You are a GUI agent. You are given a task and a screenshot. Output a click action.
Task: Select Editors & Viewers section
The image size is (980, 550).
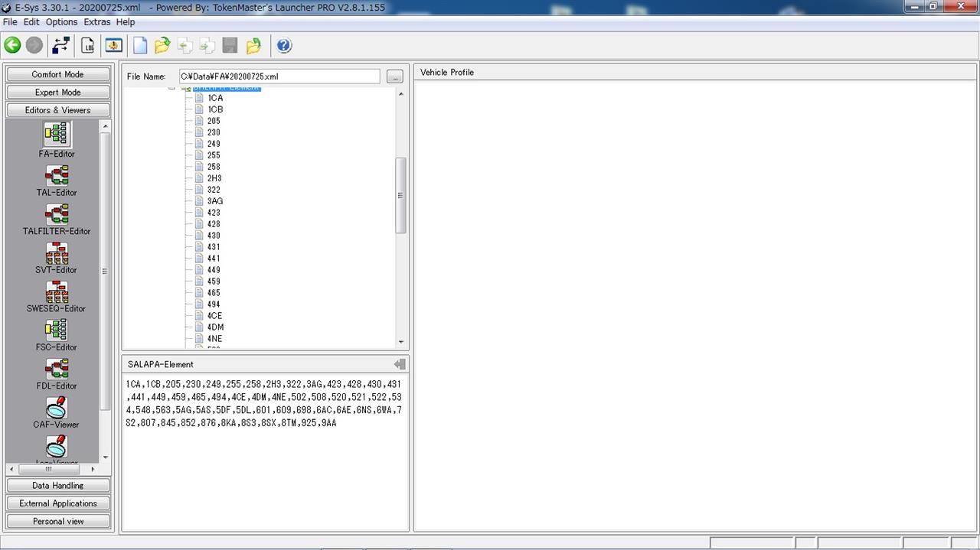click(x=58, y=110)
